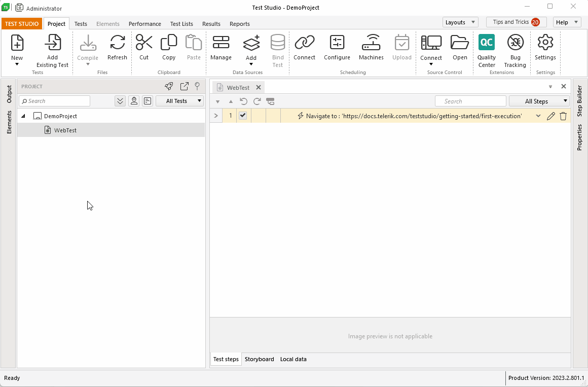Close the WebTest document tab
Viewport: 588px width, 387px height.
259,87
